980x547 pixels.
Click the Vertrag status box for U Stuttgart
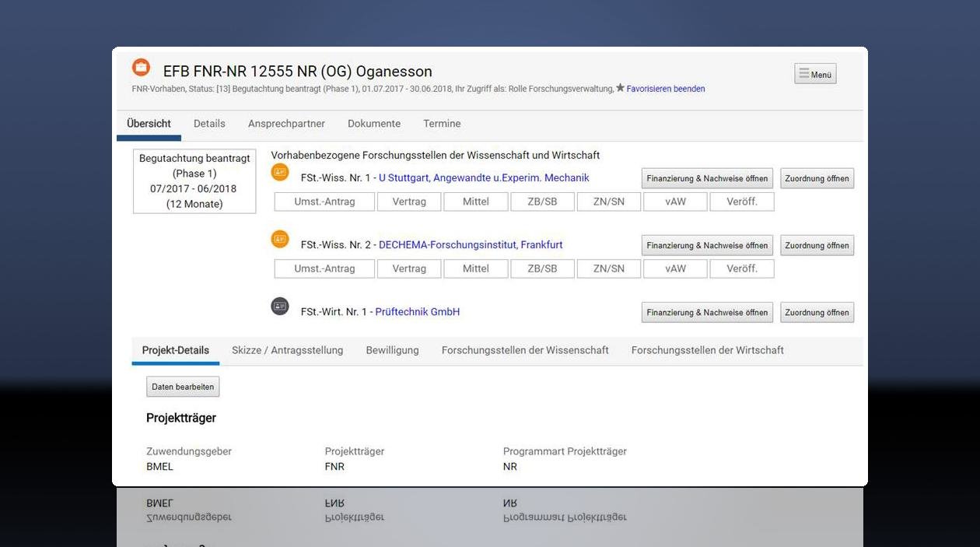409,202
